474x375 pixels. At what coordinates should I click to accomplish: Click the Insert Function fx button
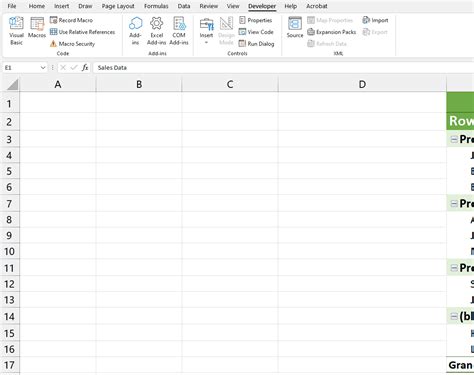pyautogui.click(x=85, y=68)
